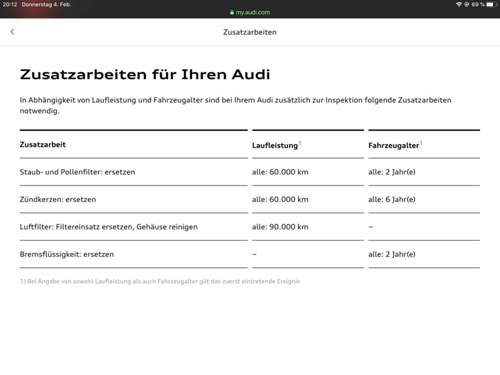Select the grey footnote text below table
This screenshot has height=375, width=500.
(160, 281)
